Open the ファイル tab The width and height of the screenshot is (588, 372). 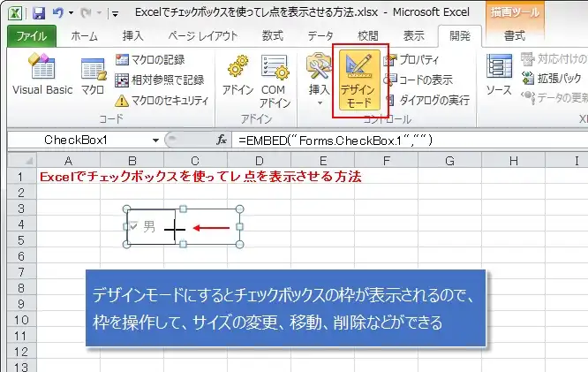point(29,36)
